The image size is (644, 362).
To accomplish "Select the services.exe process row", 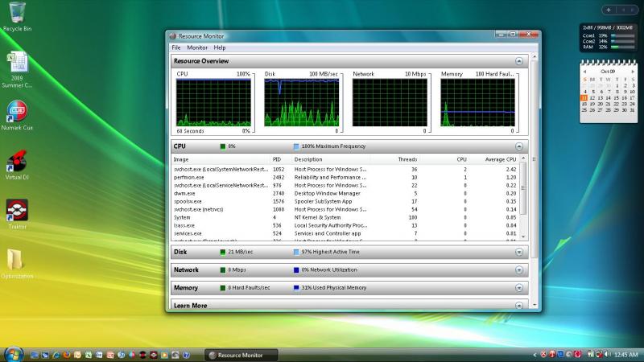I will [345, 233].
